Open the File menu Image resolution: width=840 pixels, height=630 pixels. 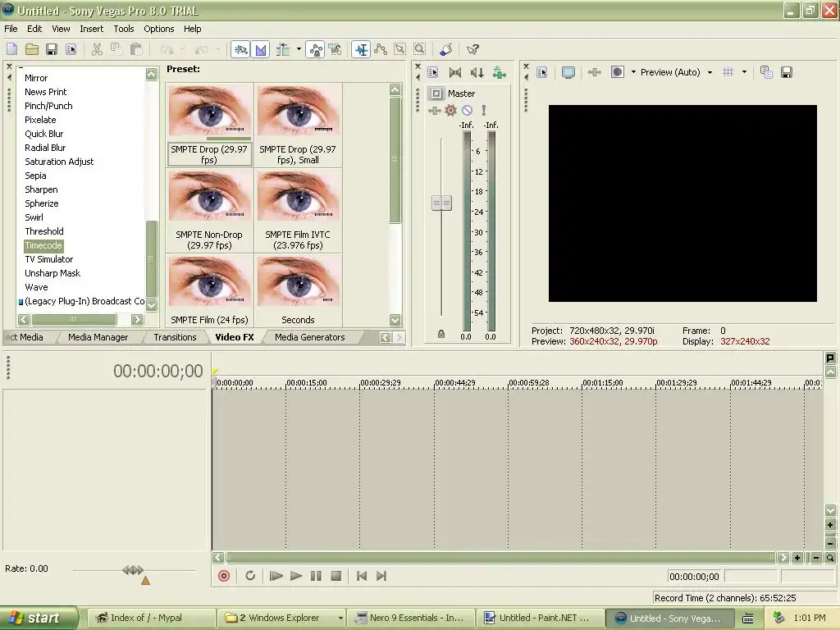click(x=11, y=29)
